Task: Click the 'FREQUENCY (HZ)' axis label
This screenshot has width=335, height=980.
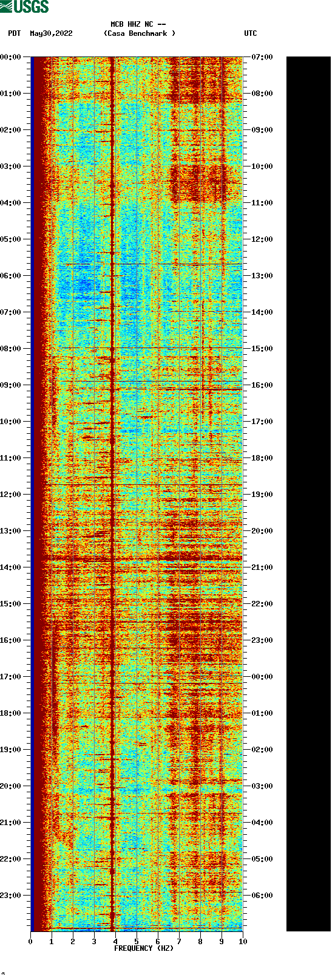Action: click(x=144, y=948)
